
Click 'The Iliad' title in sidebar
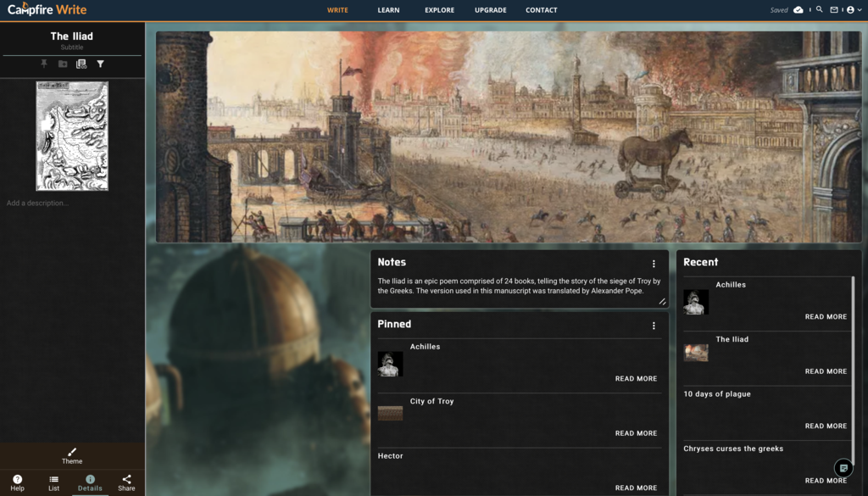tap(72, 36)
